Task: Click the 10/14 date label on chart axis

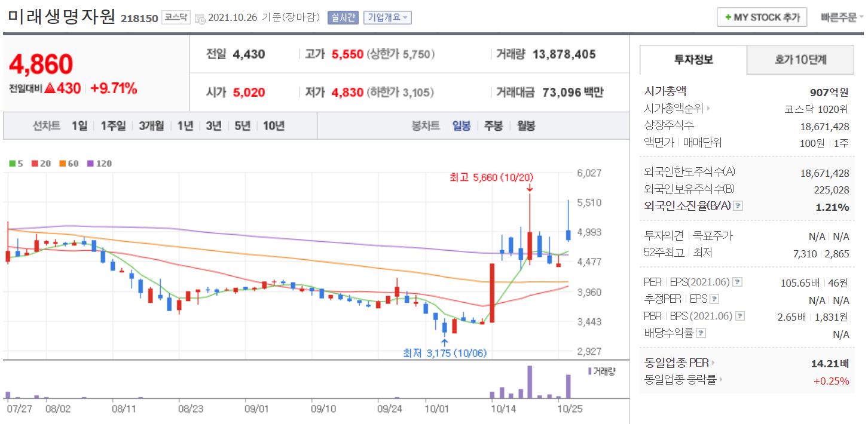Action: 503,409
